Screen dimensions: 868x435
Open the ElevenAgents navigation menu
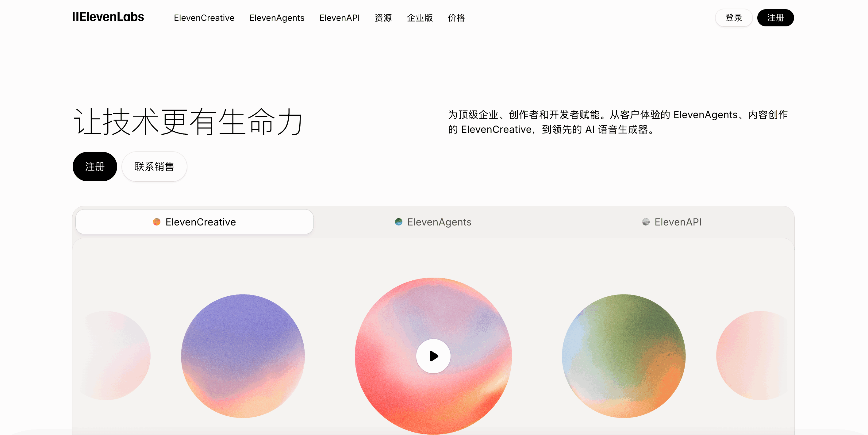pos(277,18)
